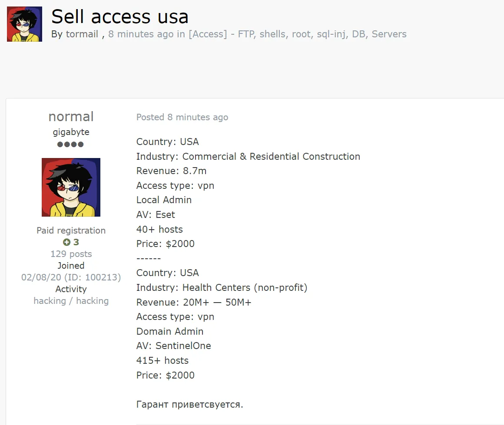This screenshot has height=425, width=504.
Task: Click the "Activity" label in the sidebar
Action: tap(71, 289)
